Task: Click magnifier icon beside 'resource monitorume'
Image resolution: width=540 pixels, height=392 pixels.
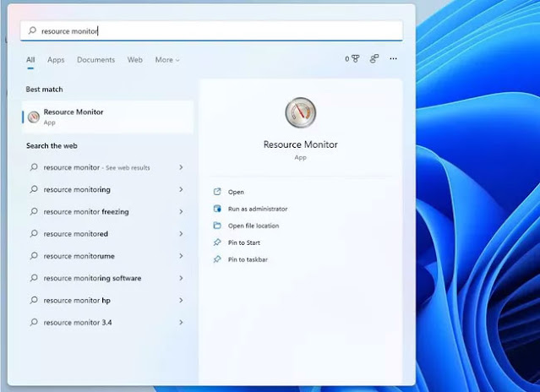Action: point(34,256)
